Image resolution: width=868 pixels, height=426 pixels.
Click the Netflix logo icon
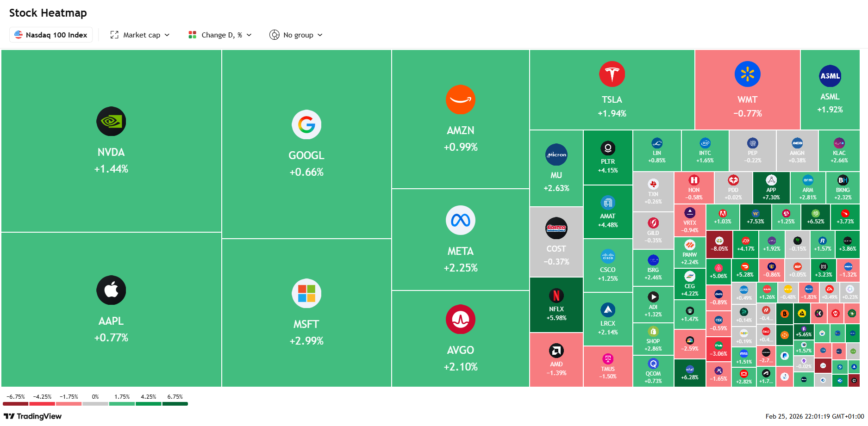tap(556, 295)
